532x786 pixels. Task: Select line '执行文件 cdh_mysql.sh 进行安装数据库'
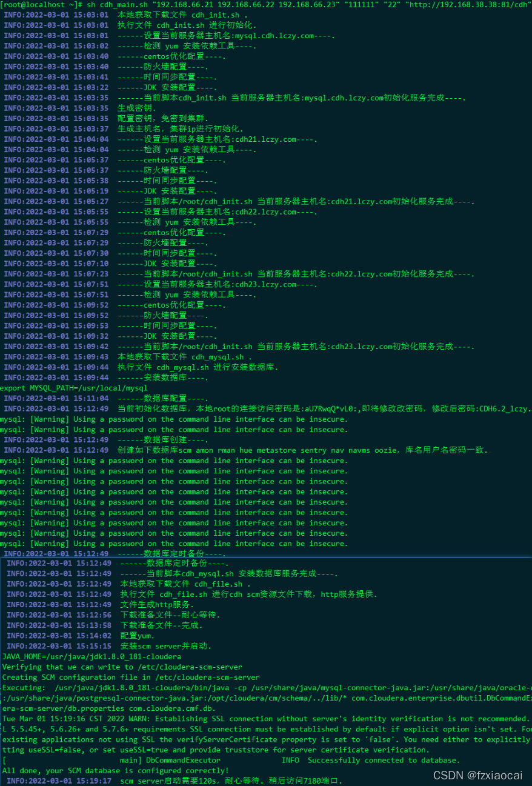[x=141, y=367]
